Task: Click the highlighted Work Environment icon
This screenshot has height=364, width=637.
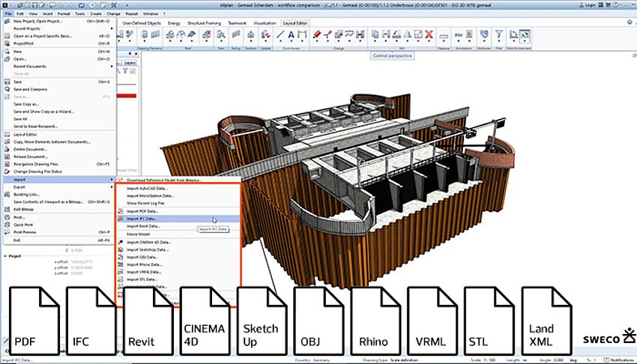Action: (x=525, y=34)
